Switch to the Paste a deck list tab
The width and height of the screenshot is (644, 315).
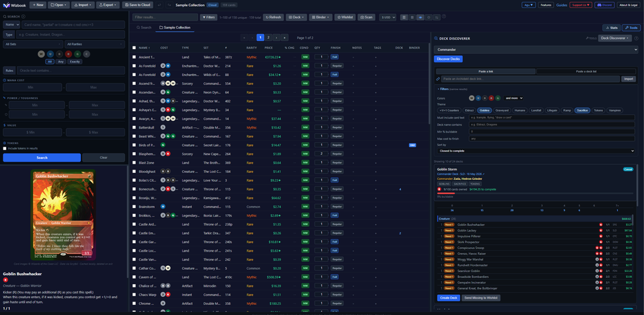tap(586, 71)
